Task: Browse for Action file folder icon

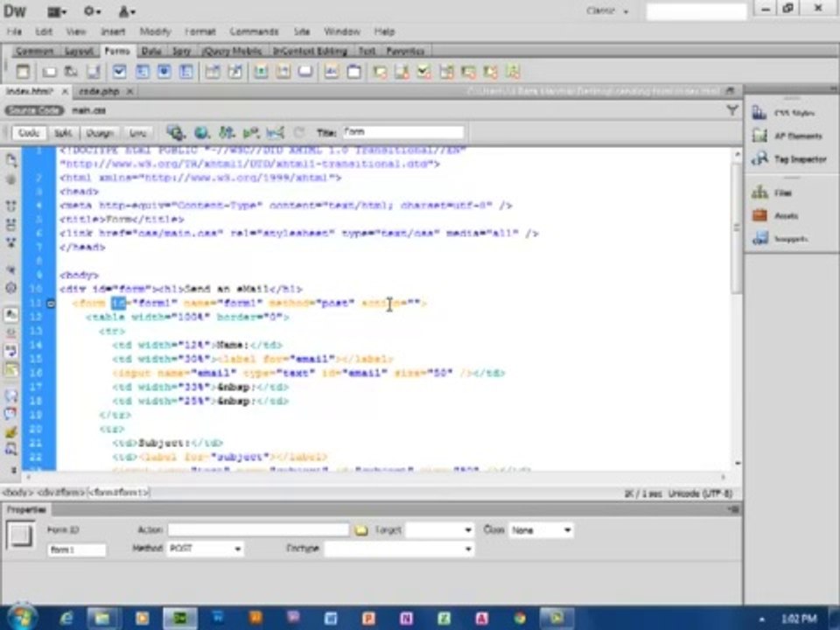Action: coord(361,530)
